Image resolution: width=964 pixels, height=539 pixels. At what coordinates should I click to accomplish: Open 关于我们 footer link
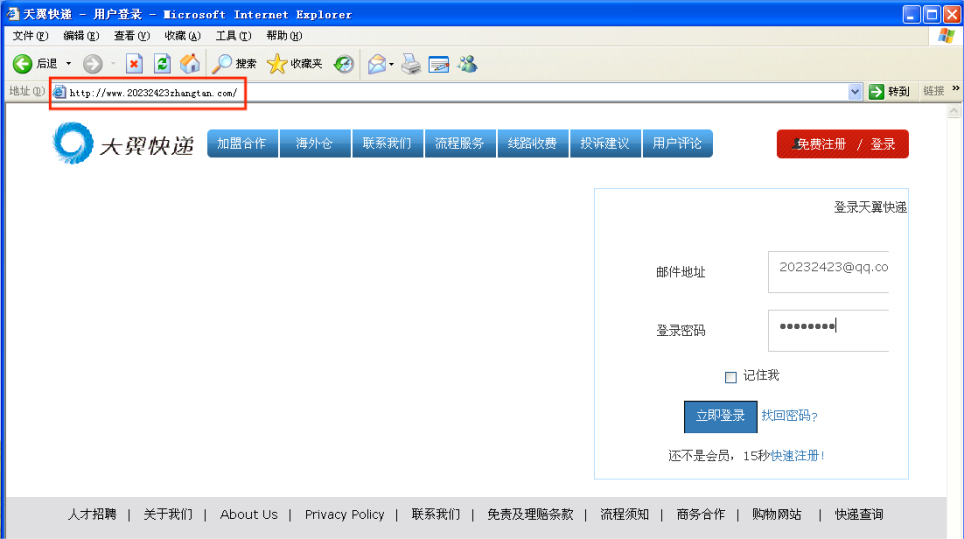point(168,514)
